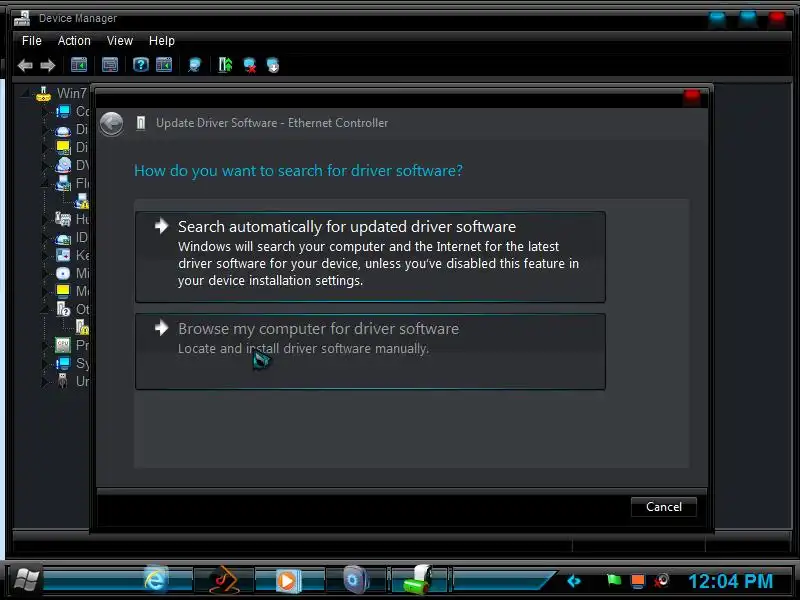Open the View menu
800x600 pixels.
120,41
